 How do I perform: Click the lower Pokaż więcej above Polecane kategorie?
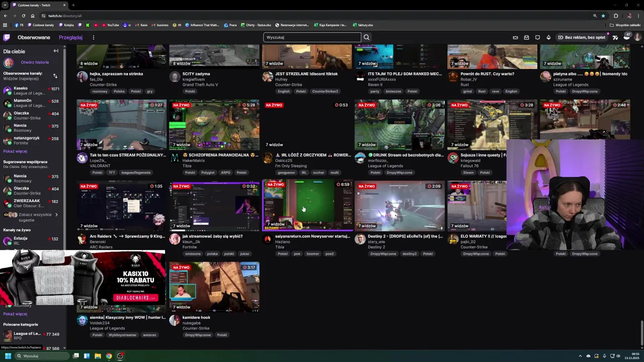15,314
